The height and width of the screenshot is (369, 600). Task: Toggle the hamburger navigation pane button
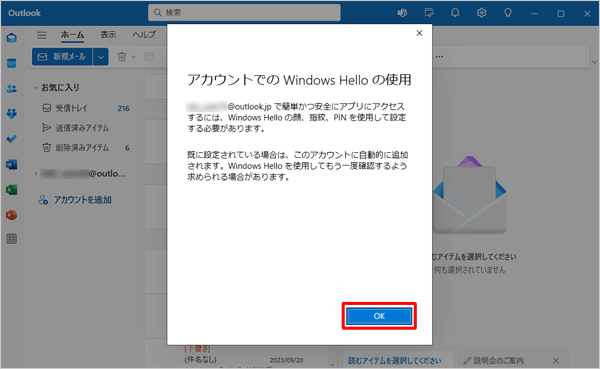(42, 35)
